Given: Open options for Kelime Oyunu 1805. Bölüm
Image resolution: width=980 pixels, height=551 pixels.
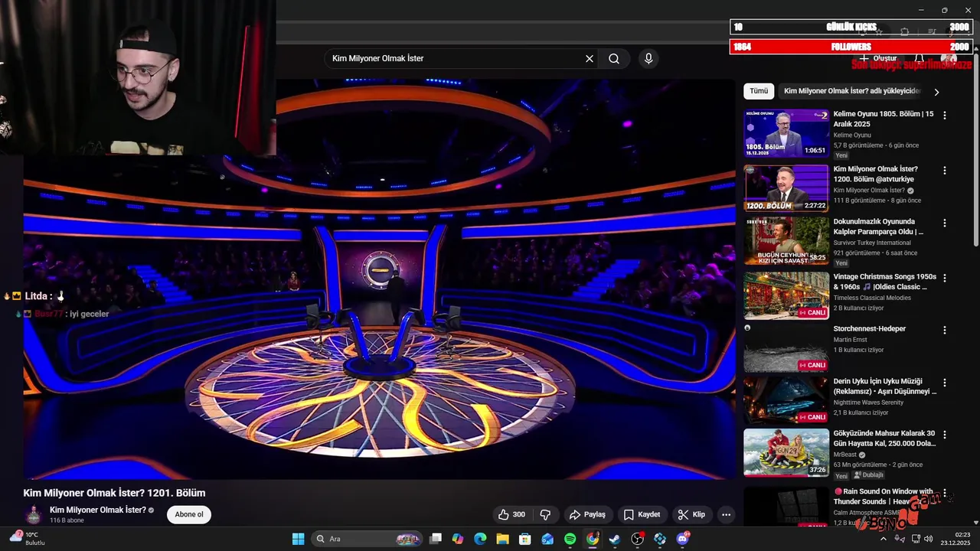Looking at the screenshot, I should 944,116.
